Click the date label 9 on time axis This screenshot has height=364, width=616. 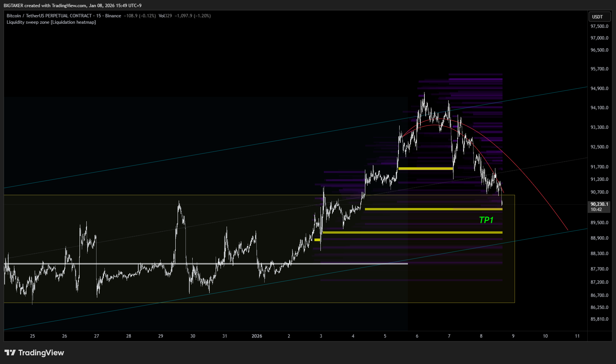point(513,336)
